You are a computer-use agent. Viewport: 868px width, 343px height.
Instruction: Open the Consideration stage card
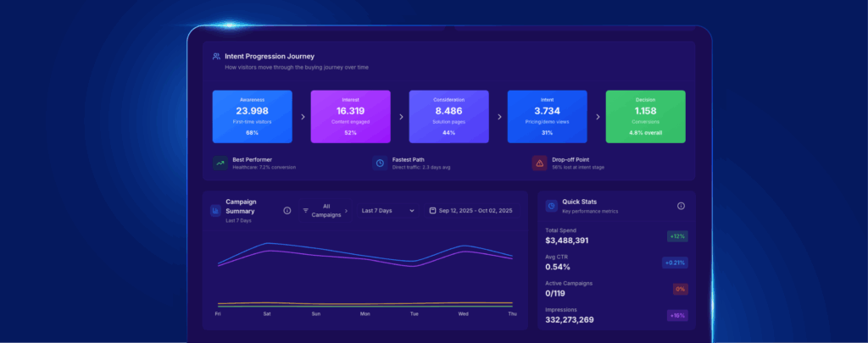click(x=449, y=117)
